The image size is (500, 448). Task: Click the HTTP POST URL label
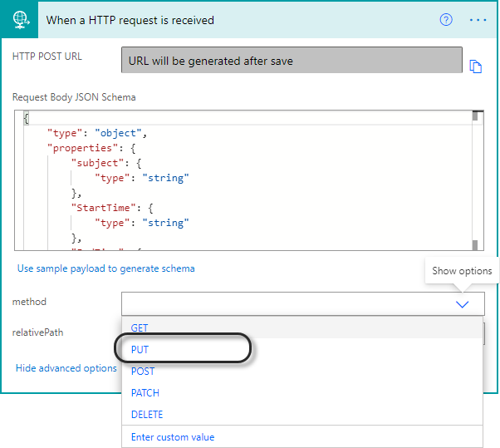point(47,57)
